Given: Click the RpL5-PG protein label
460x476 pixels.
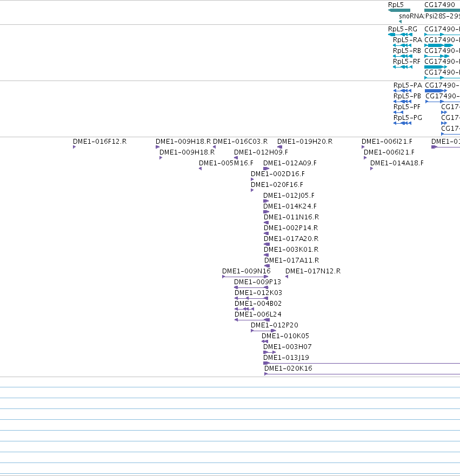Looking at the screenshot, I should coord(408,118).
